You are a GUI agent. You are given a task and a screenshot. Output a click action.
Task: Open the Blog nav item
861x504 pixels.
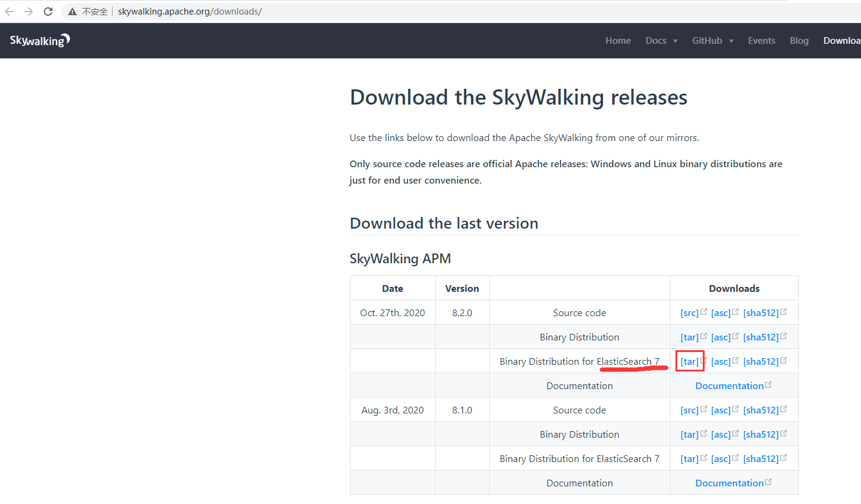(799, 41)
